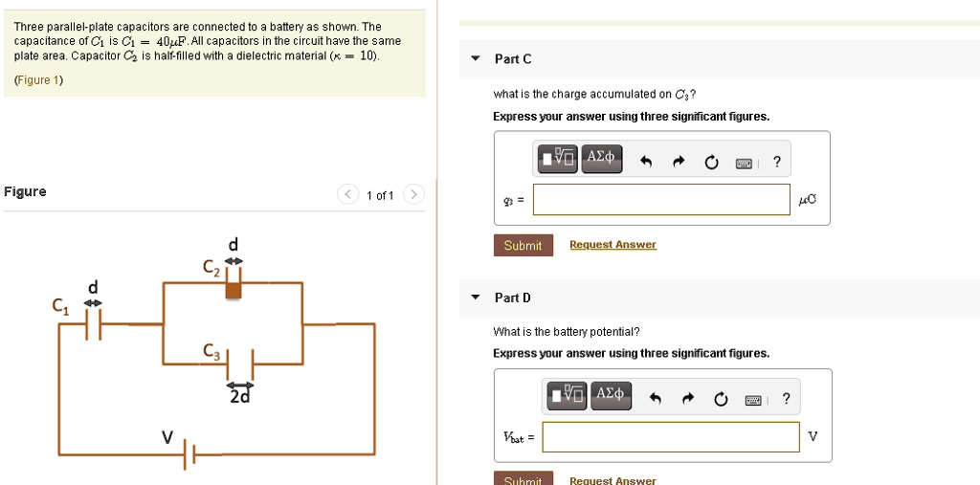Viewport: 980px width, 485px height.
Task: Go to previous figure arrow
Action: [x=348, y=195]
